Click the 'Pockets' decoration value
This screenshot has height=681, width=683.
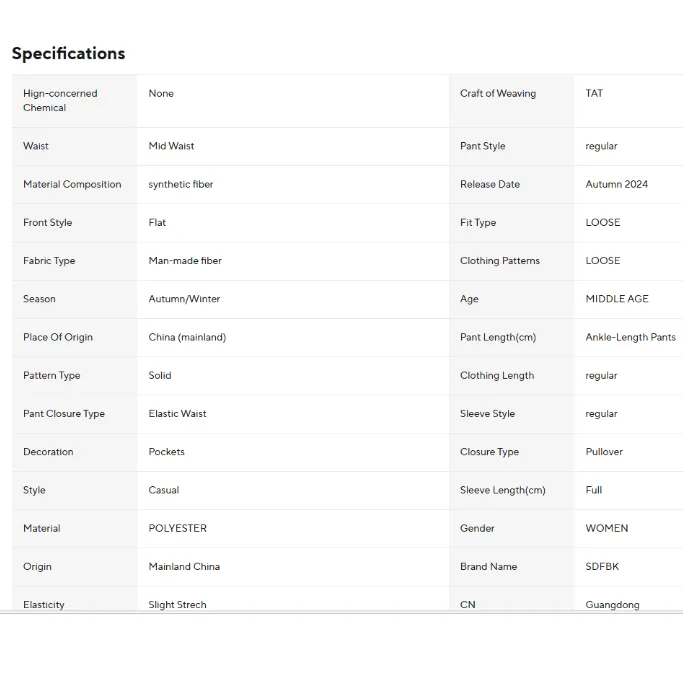click(166, 452)
